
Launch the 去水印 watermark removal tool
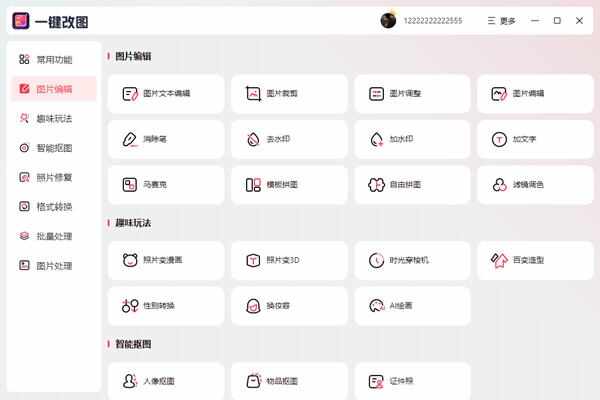click(x=289, y=139)
